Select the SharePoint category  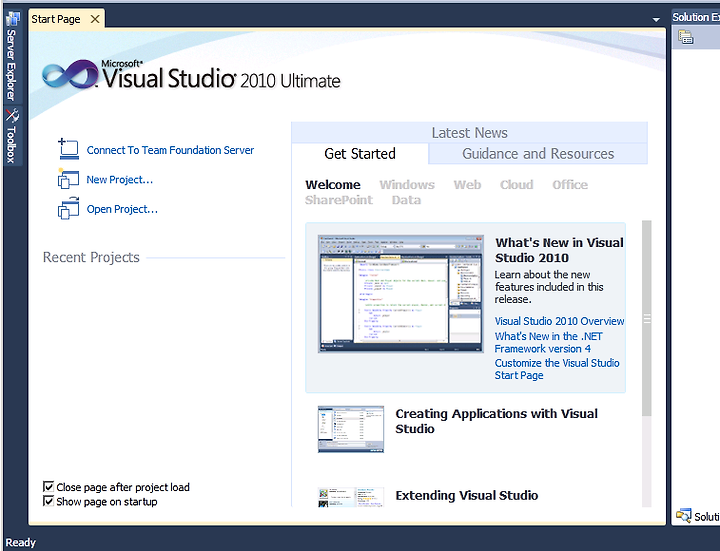coord(339,200)
